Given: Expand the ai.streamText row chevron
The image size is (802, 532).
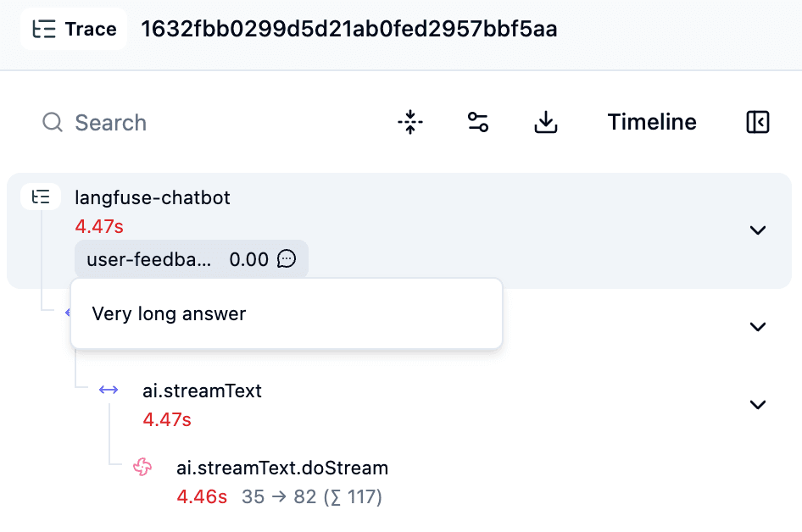Looking at the screenshot, I should click(757, 405).
